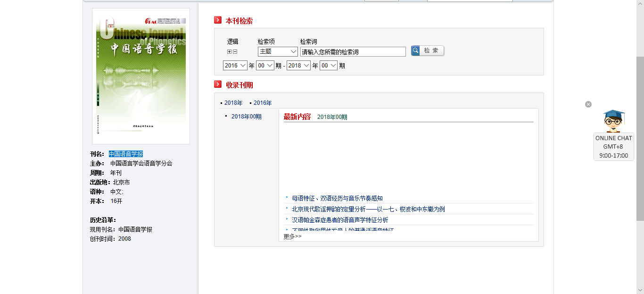The width and height of the screenshot is (644, 294).
Task: Click the minus icon to remove search row
Action: click(235, 52)
